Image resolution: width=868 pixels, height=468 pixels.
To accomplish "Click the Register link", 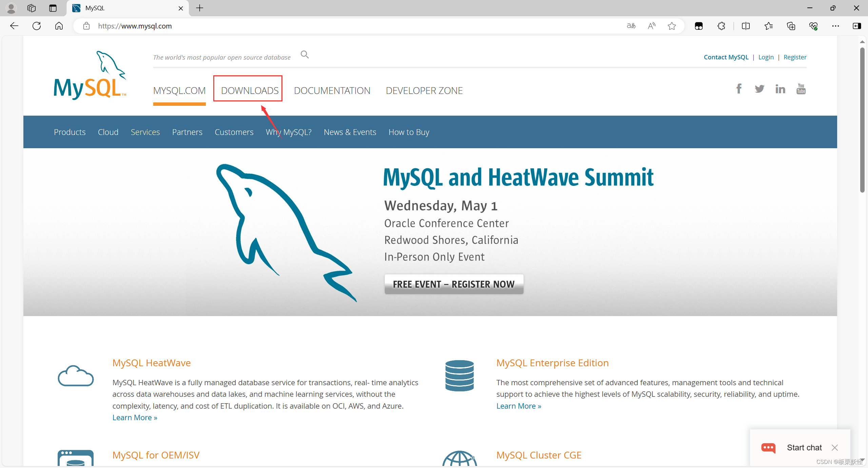I will [x=795, y=57].
